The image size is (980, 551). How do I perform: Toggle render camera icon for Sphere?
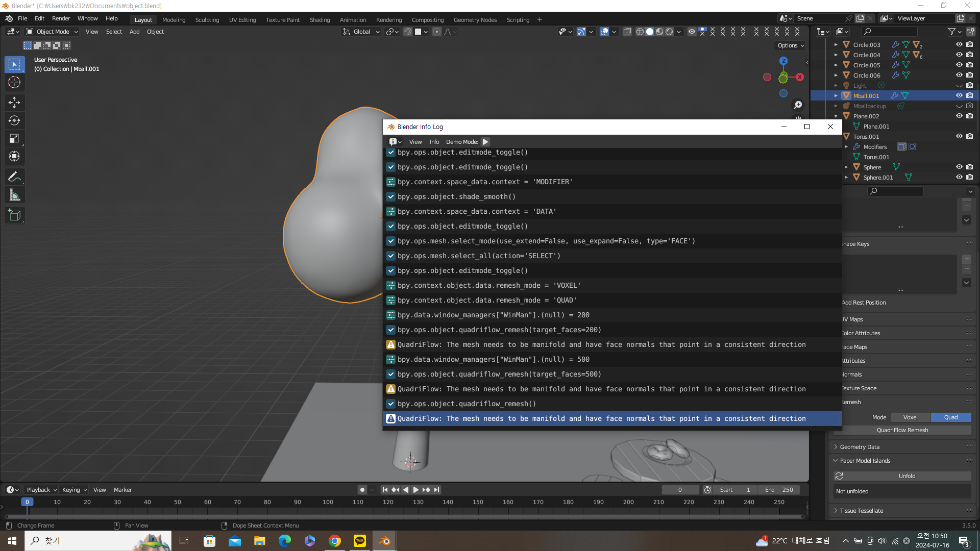(x=969, y=167)
